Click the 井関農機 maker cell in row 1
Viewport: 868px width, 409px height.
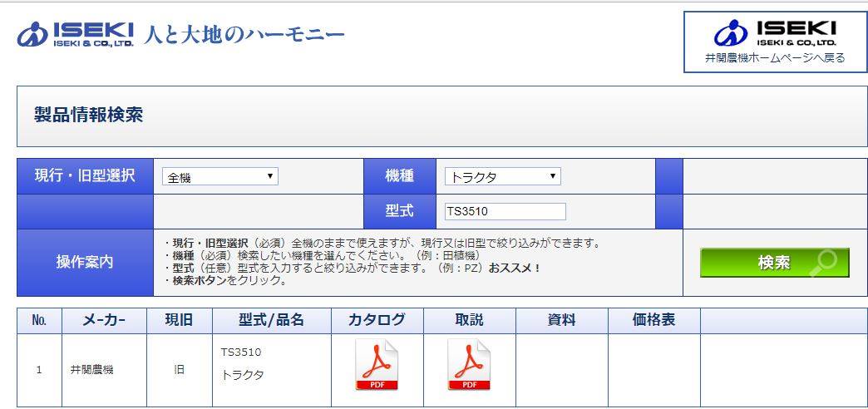(91, 369)
